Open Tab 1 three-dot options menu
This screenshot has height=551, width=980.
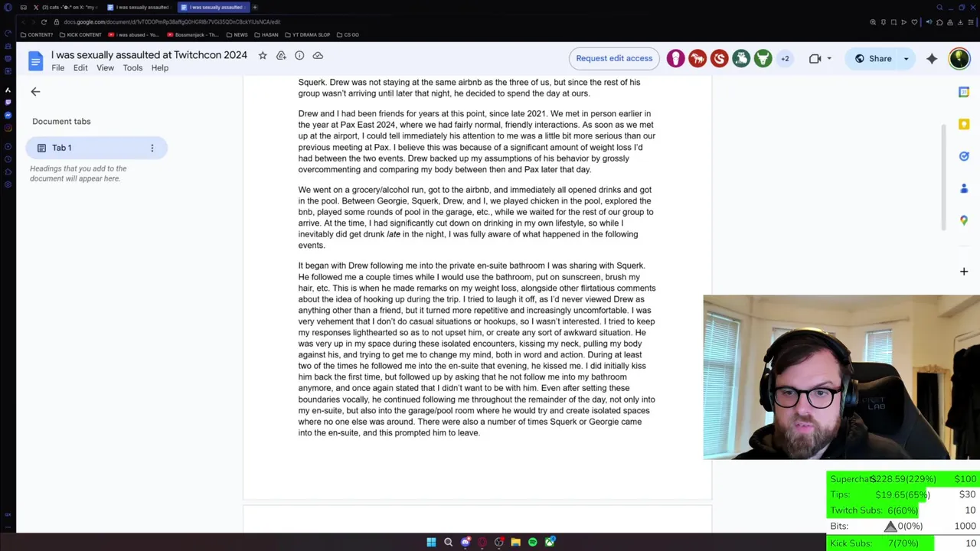pyautogui.click(x=152, y=148)
